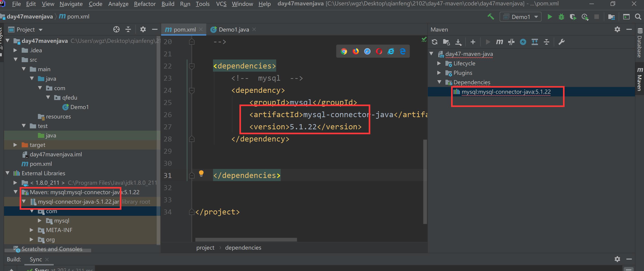Screen dimensions: 644x271
Task: Execute Maven goal m icon
Action: tap(499, 42)
